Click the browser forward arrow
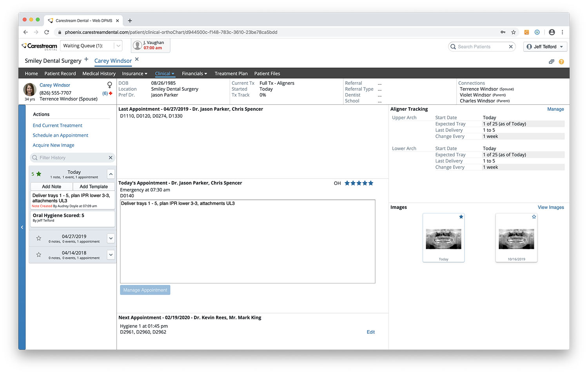Image resolution: width=588 pixels, height=374 pixels. coord(36,32)
